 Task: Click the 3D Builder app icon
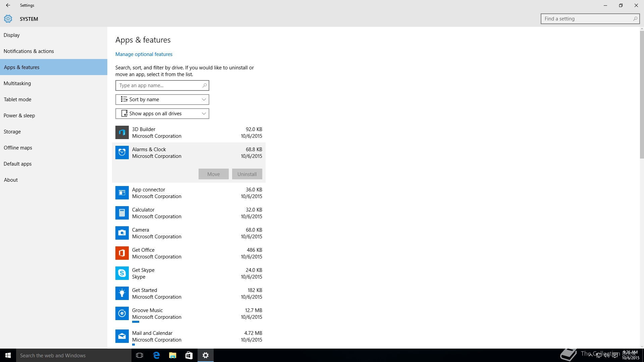pos(122,132)
